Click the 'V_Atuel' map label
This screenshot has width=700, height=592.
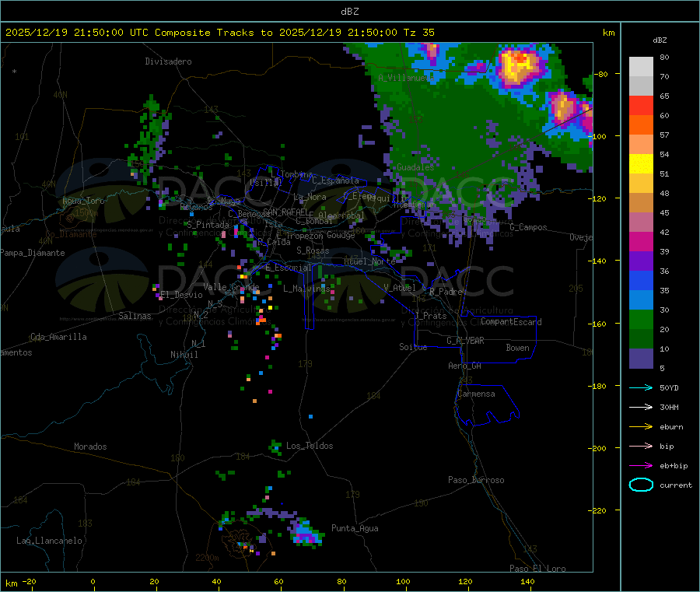click(400, 288)
